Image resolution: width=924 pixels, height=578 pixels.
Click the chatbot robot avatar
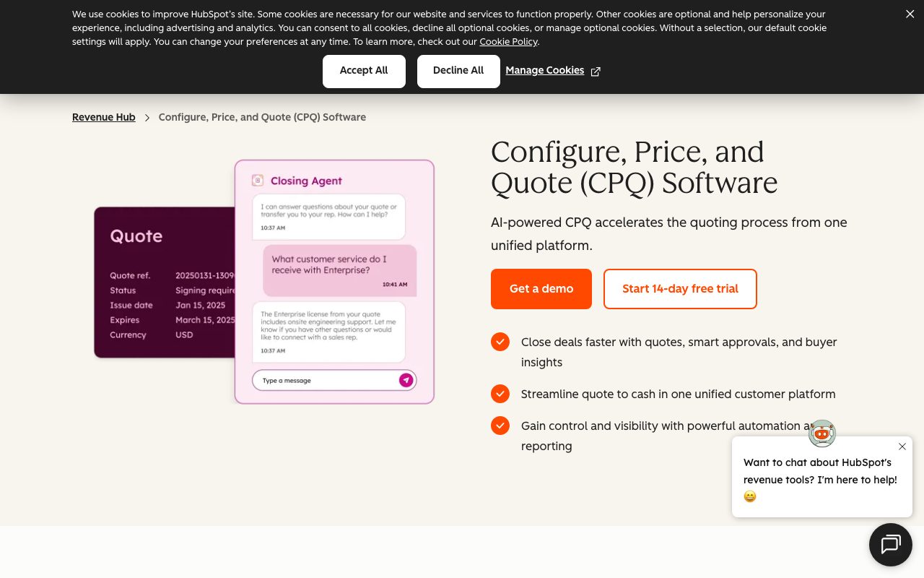(822, 433)
